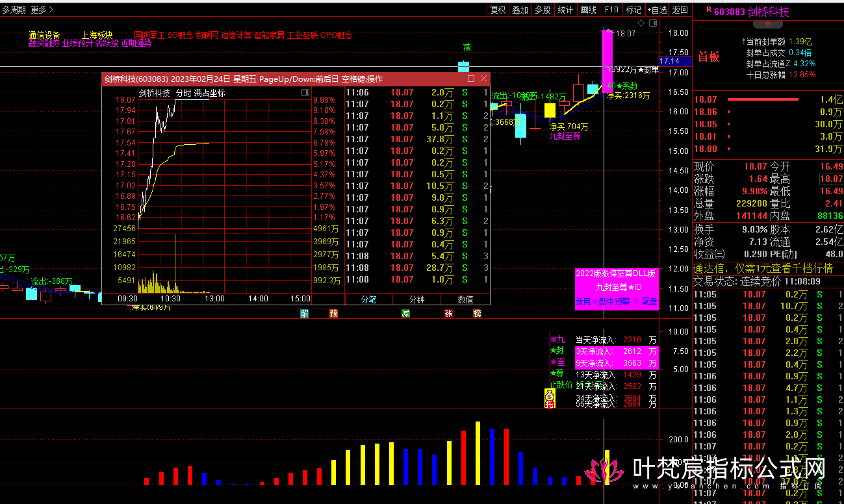Toggle the side panel icon above the price axis

652,23
